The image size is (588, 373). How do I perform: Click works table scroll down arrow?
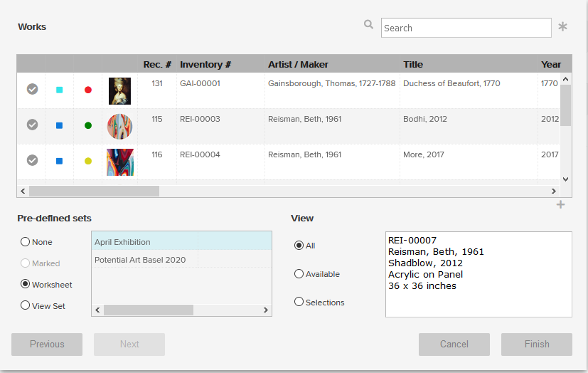pos(565,179)
